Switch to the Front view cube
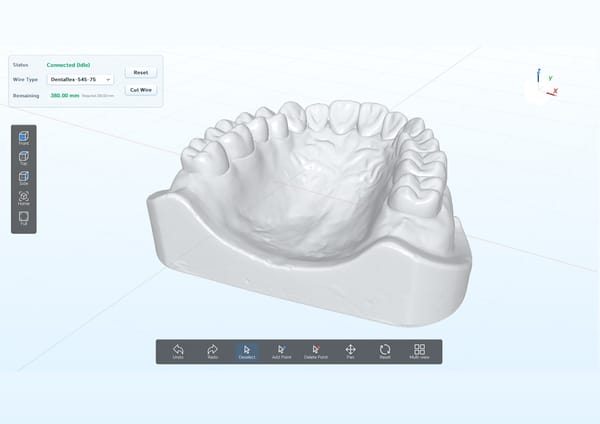The height and width of the screenshot is (424, 600). [24, 138]
